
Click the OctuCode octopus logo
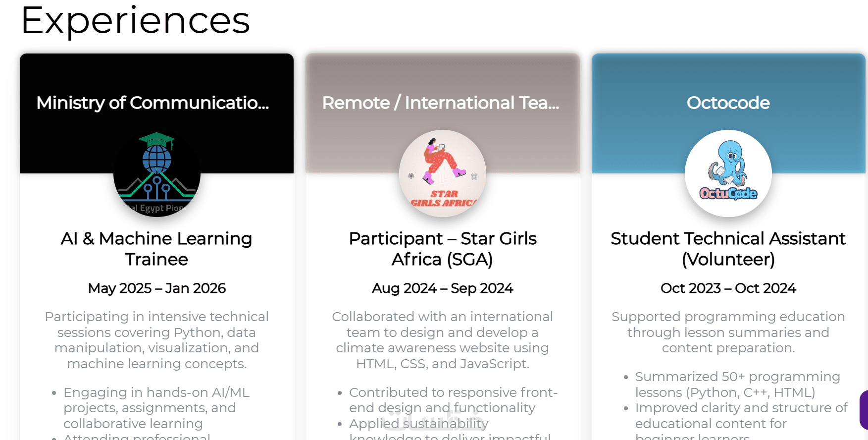(728, 173)
